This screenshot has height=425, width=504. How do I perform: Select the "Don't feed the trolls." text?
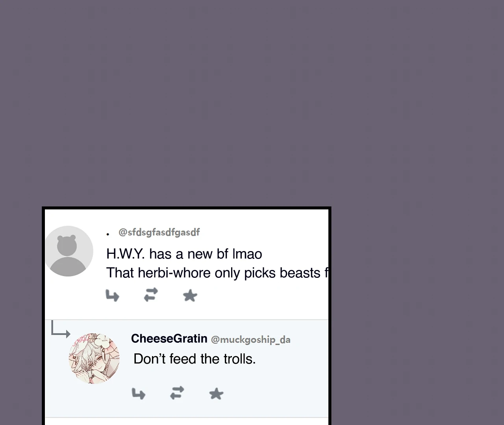[x=195, y=359]
